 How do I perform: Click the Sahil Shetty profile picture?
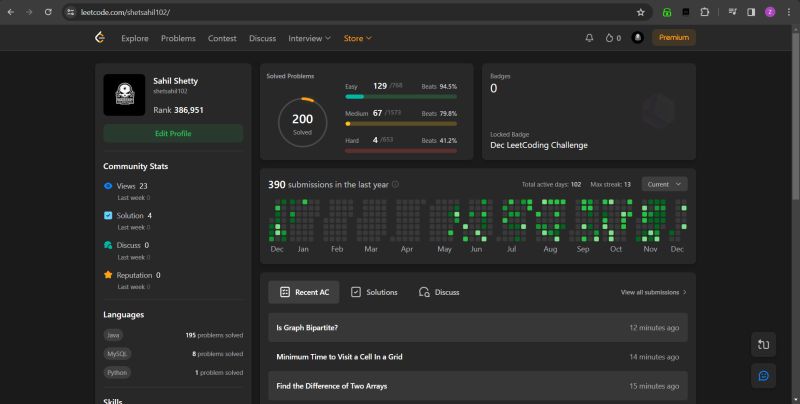pos(124,95)
